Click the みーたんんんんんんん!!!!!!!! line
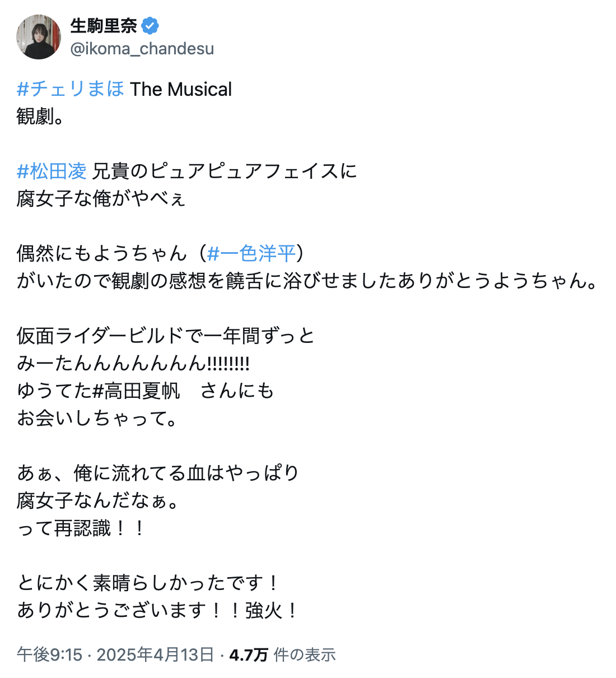 (x=133, y=363)
